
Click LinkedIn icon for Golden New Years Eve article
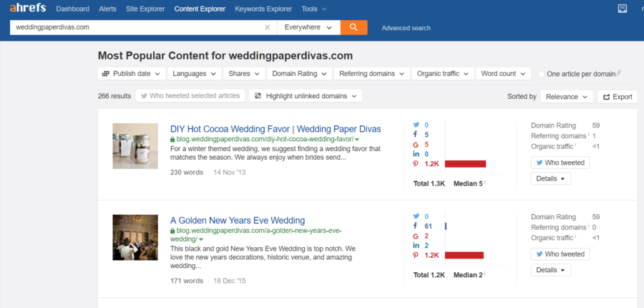click(416, 246)
